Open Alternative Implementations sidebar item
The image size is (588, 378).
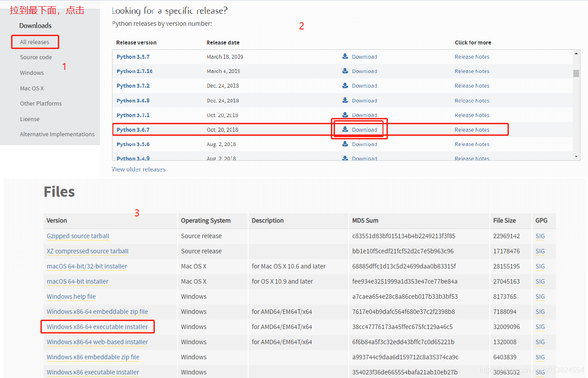[x=57, y=134]
